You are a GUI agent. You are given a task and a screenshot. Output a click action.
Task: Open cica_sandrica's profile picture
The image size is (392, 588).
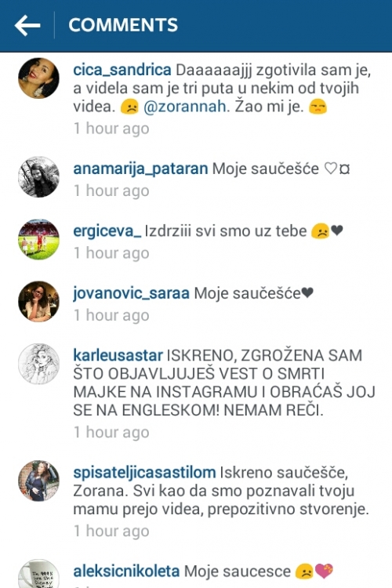tap(38, 78)
